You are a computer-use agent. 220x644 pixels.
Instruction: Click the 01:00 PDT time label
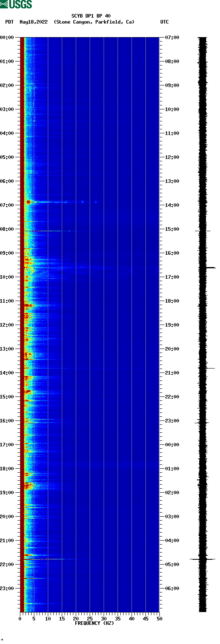pos(7,61)
